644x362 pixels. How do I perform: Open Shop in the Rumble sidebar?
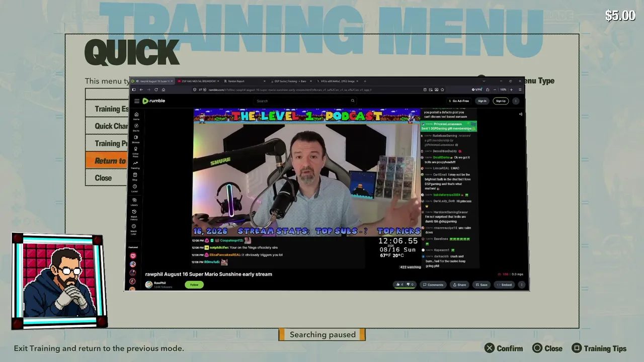(x=135, y=176)
